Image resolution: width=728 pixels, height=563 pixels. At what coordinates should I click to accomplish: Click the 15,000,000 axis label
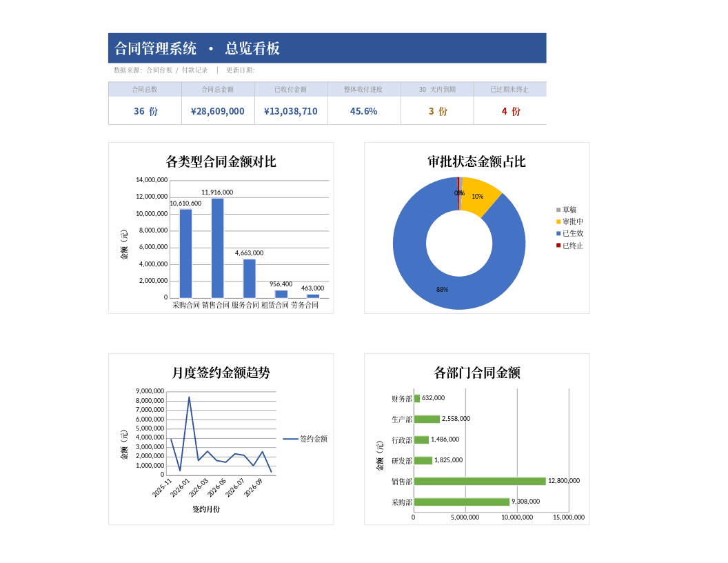coord(569,517)
